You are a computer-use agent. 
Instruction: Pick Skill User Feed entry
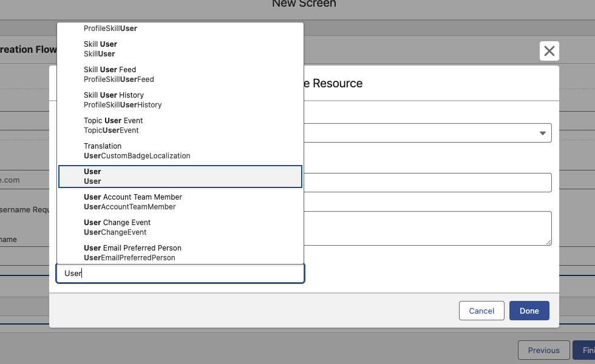(180, 75)
